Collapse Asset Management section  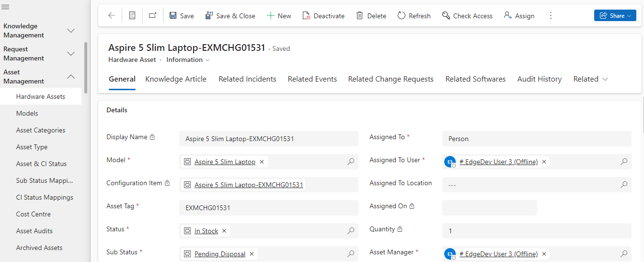pyautogui.click(x=71, y=77)
